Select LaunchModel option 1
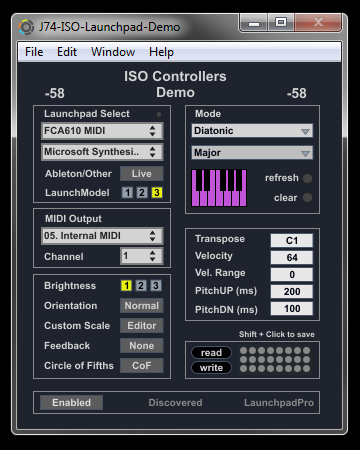The width and height of the screenshot is (360, 450). pyautogui.click(x=127, y=193)
